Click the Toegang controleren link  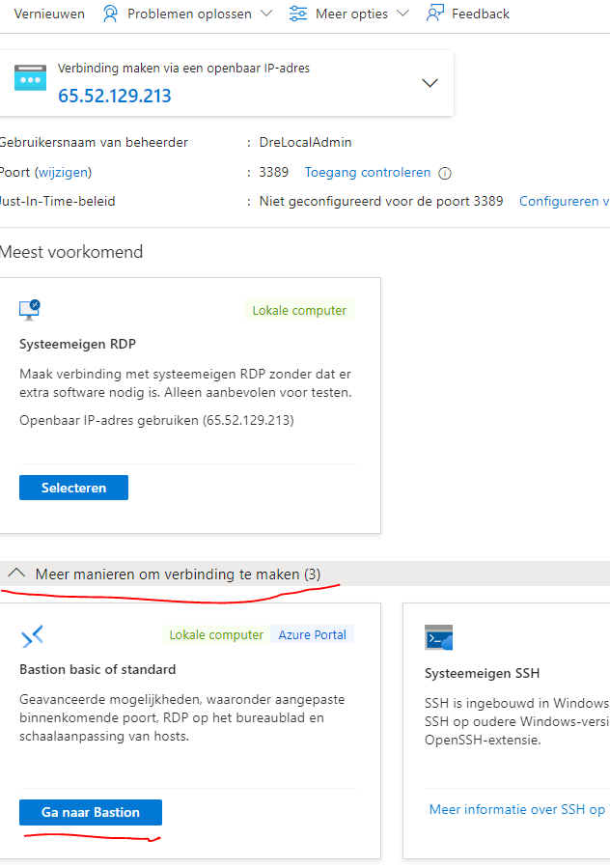(368, 172)
